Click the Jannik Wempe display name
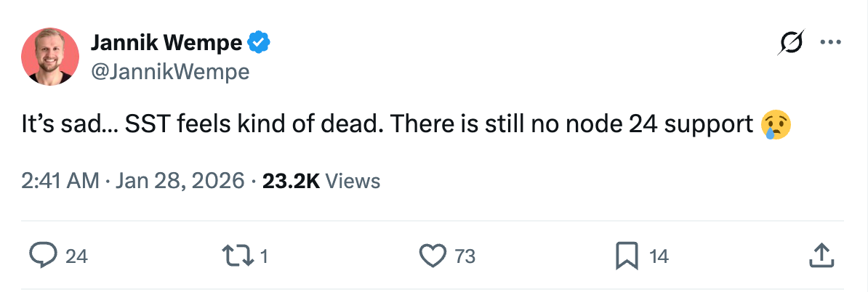 (166, 44)
